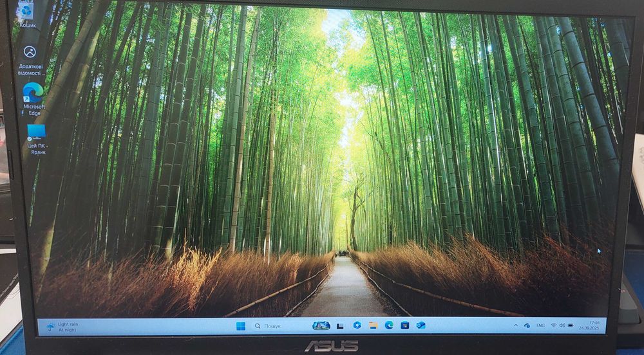Open Outlook from the taskbar
Screen dimensions: 644x355
click(x=421, y=325)
